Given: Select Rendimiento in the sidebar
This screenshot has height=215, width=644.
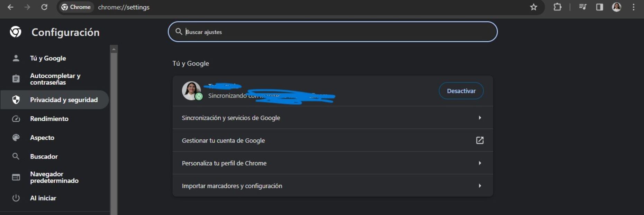Looking at the screenshot, I should [x=49, y=119].
